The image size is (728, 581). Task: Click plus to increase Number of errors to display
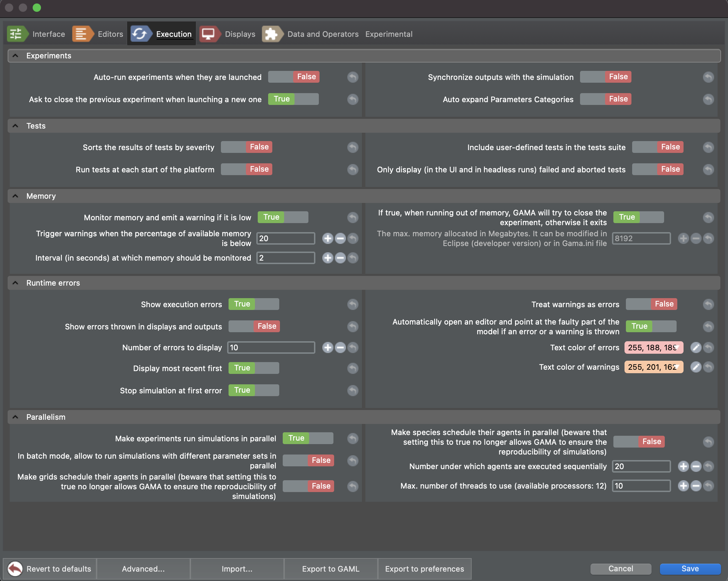pos(327,347)
